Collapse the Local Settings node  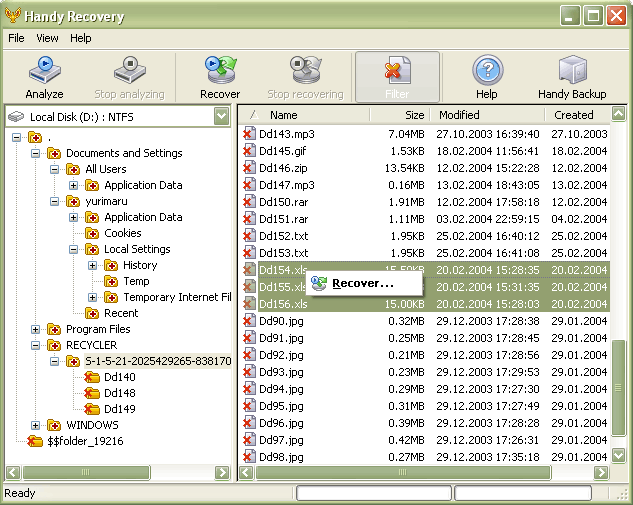pos(73,249)
